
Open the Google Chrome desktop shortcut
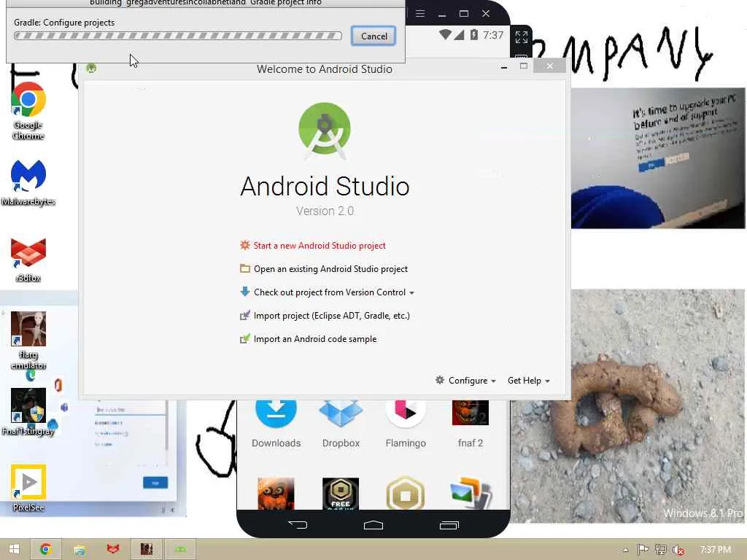point(28,111)
